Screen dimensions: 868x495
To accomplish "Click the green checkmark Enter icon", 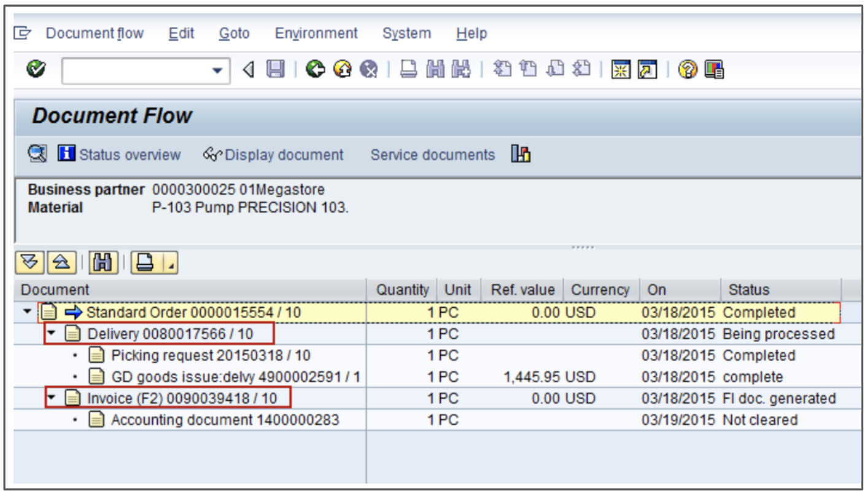I will 36,69.
